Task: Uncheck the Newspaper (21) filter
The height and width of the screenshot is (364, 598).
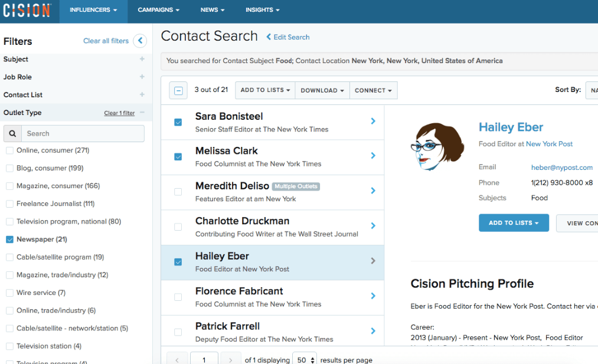Action: [x=10, y=240]
